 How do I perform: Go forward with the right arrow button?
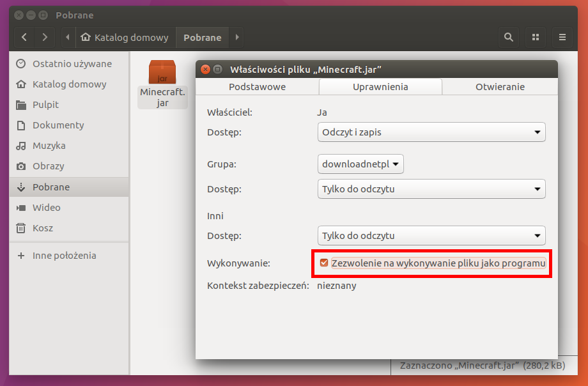45,37
